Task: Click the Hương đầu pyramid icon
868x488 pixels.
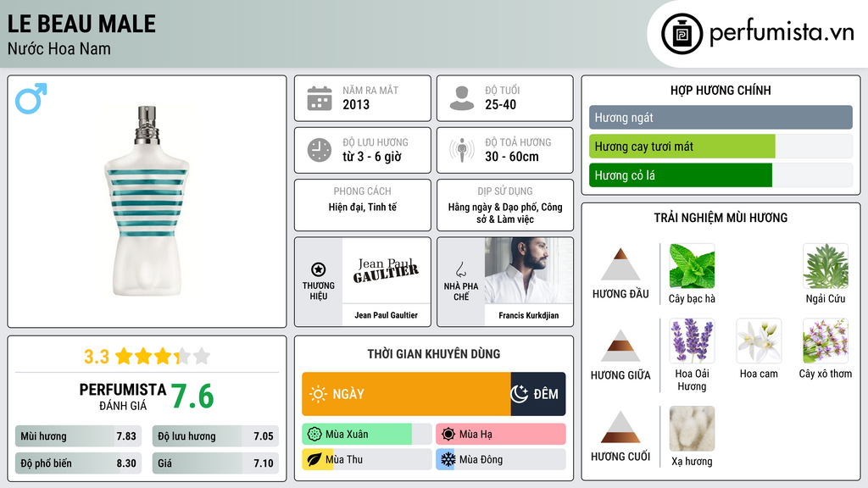Action: click(620, 264)
